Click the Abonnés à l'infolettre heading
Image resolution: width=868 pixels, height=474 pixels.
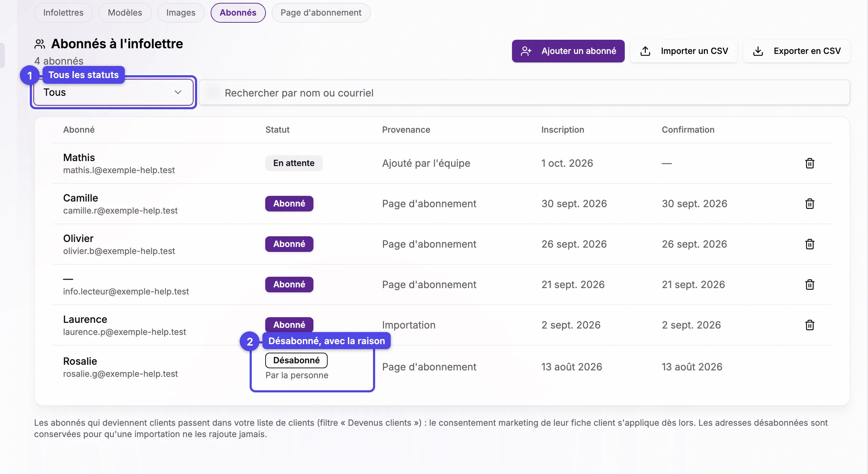point(117,44)
